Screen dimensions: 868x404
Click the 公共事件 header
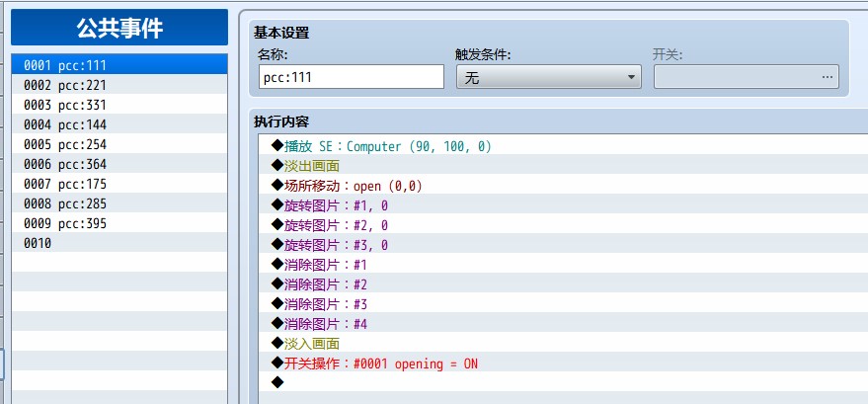[119, 27]
